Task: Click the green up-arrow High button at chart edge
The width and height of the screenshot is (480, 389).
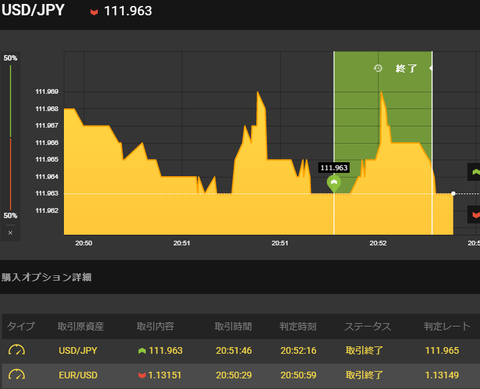Action: 474,172
